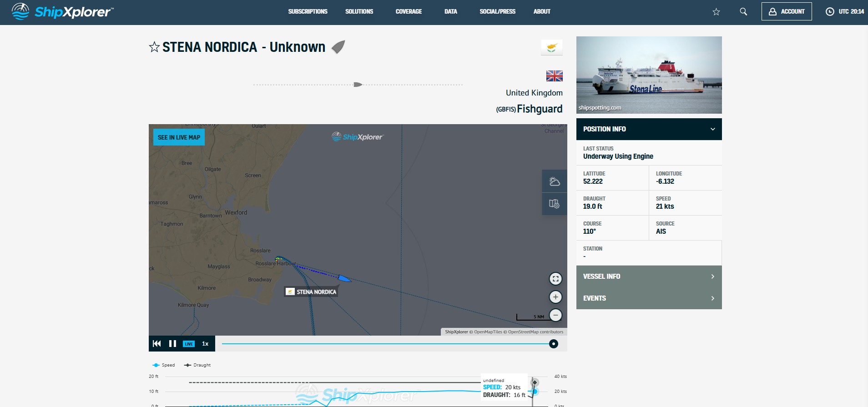The image size is (868, 407).
Task: Open the OpenStreetMap contributors link
Action: point(535,332)
